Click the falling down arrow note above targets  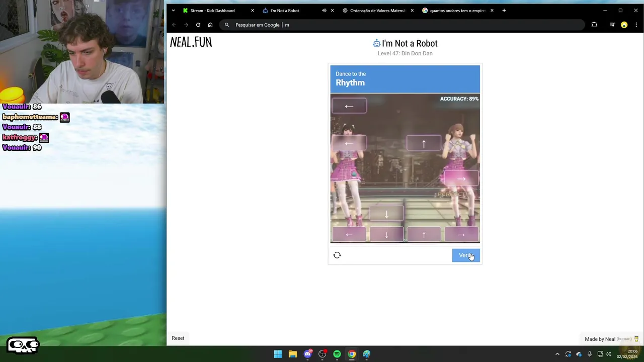[386, 214]
